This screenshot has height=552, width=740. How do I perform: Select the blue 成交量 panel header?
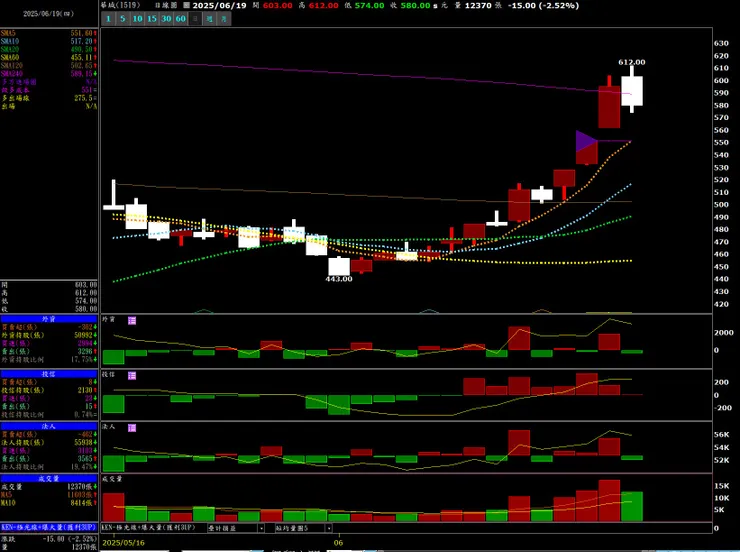point(49,478)
